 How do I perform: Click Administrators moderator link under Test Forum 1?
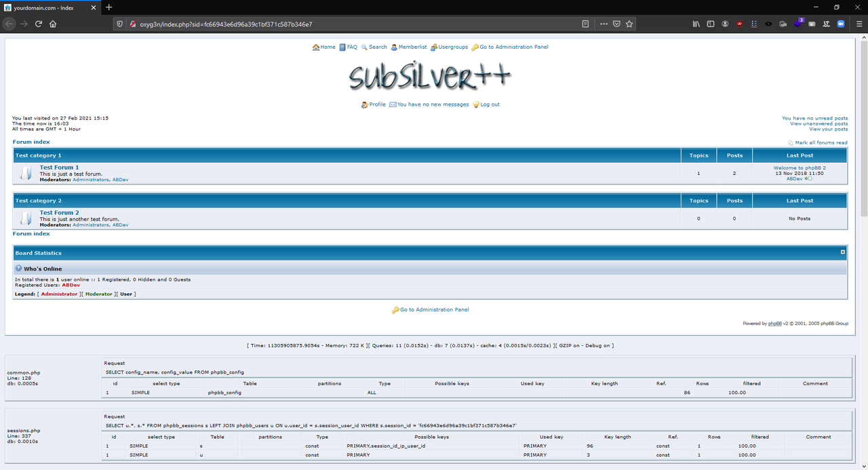(90, 180)
